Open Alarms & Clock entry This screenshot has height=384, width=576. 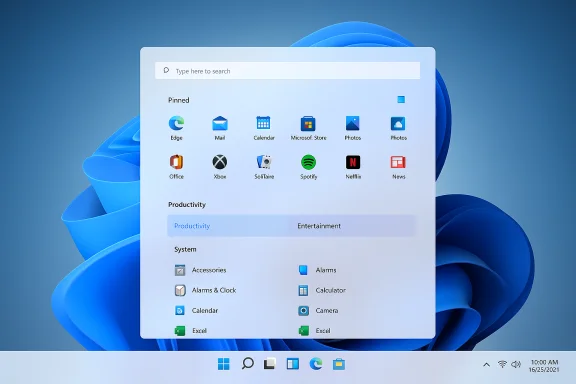coord(205,290)
